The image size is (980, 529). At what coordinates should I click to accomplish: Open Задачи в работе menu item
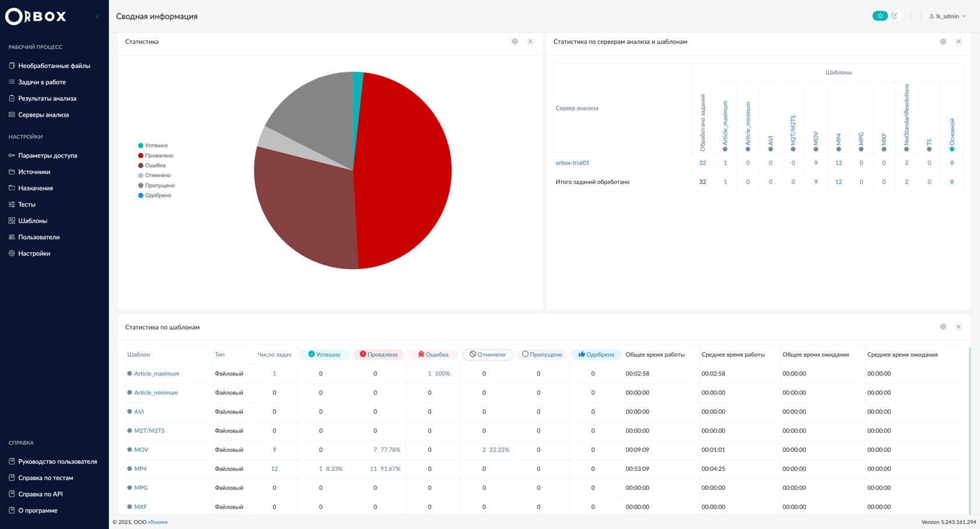[41, 82]
